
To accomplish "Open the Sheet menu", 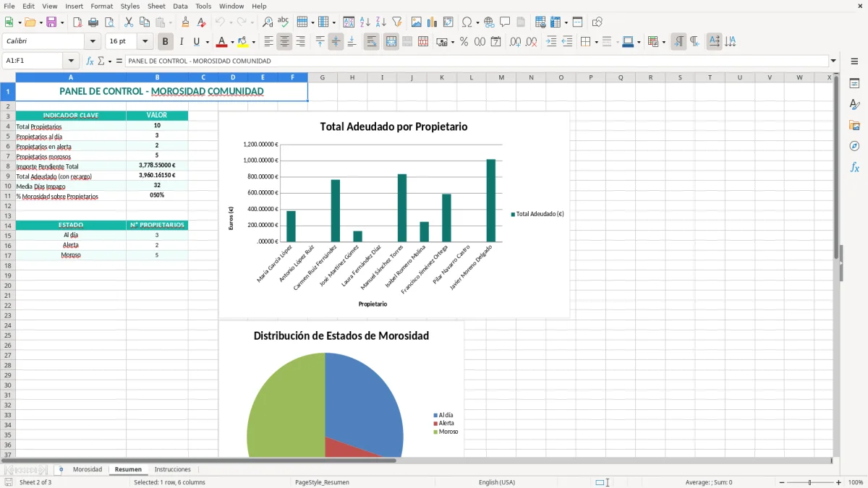I will 156,6.
